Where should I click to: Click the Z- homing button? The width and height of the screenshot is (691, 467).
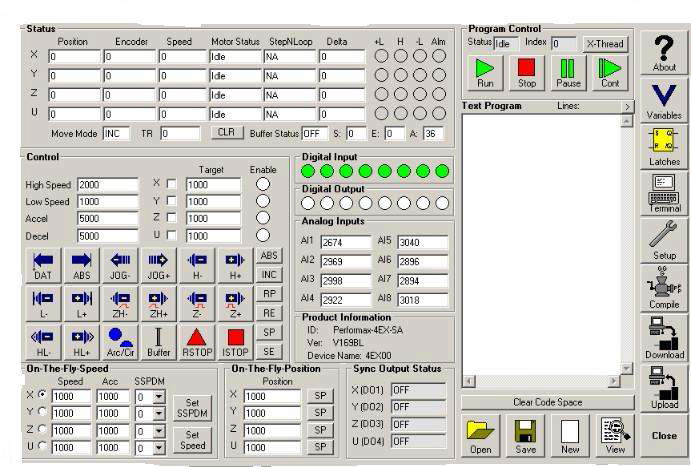[x=197, y=304]
